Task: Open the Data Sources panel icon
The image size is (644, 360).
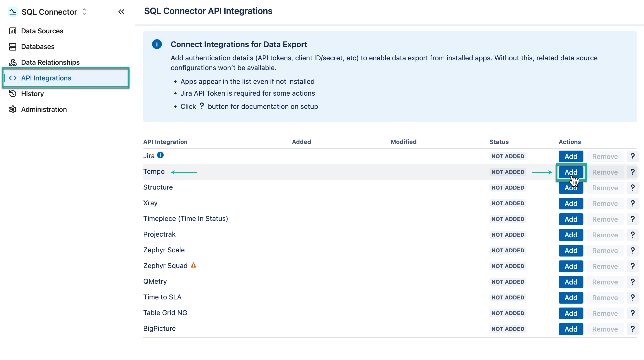Action: (x=13, y=31)
